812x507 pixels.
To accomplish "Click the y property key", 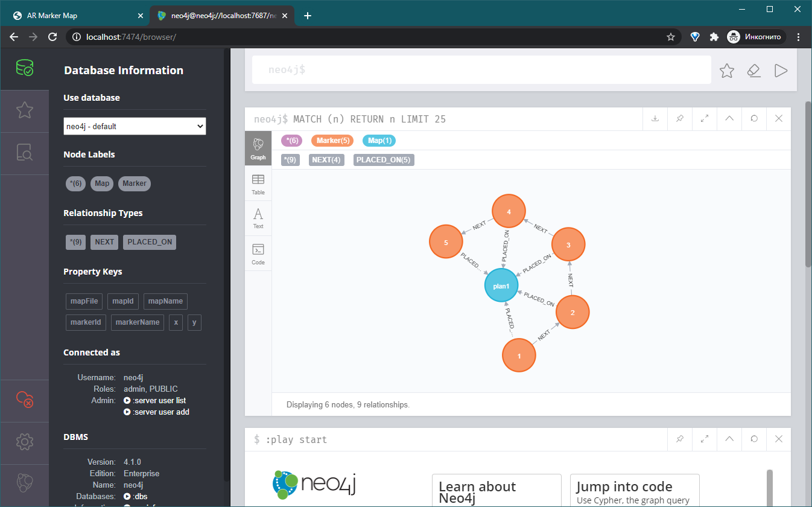I will (194, 322).
